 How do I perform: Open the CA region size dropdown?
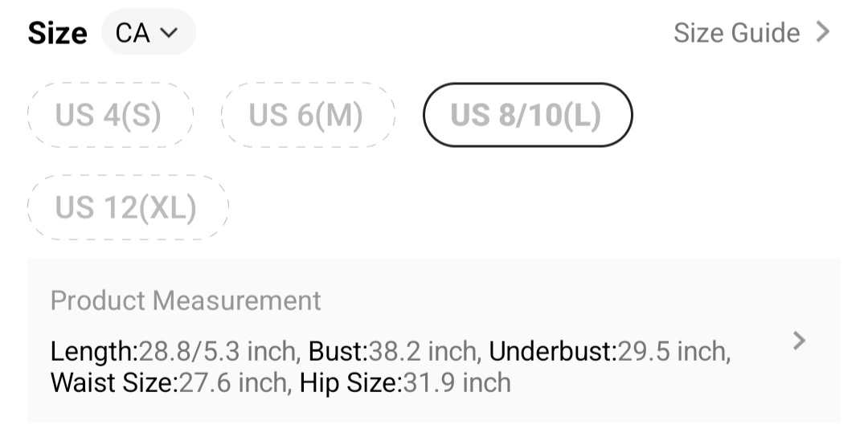[x=148, y=33]
